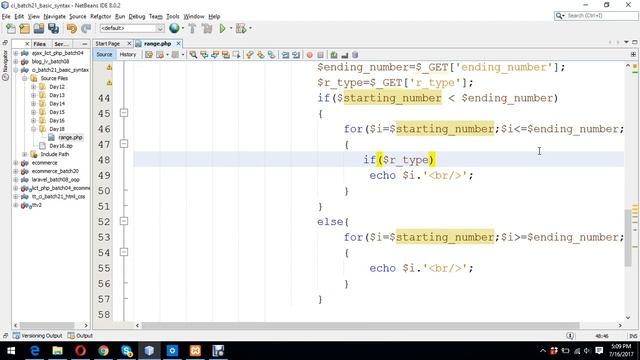Screen dimensions: 640x360
Task: Collapse code fold at line 47
Action: click(x=124, y=144)
